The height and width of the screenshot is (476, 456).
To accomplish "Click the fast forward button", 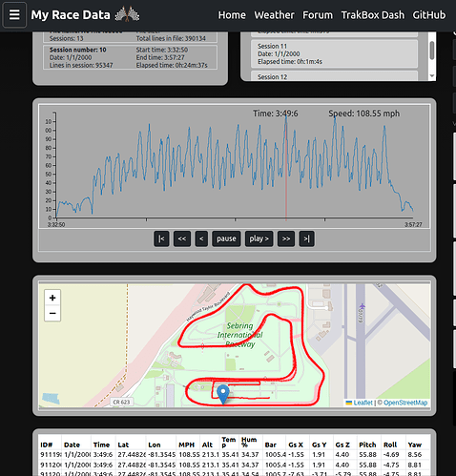I will tap(286, 238).
